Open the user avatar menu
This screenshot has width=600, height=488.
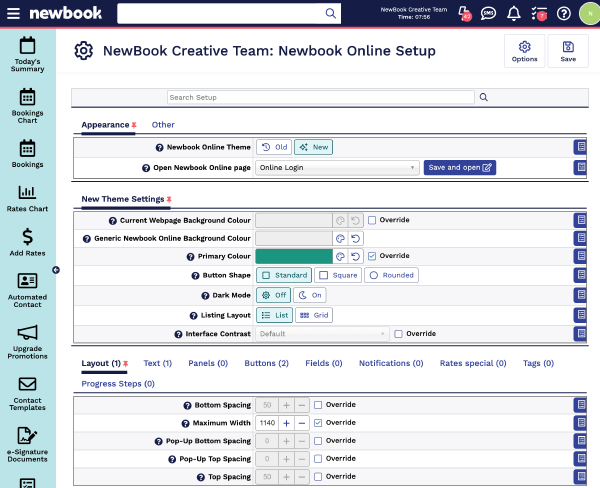click(x=590, y=13)
